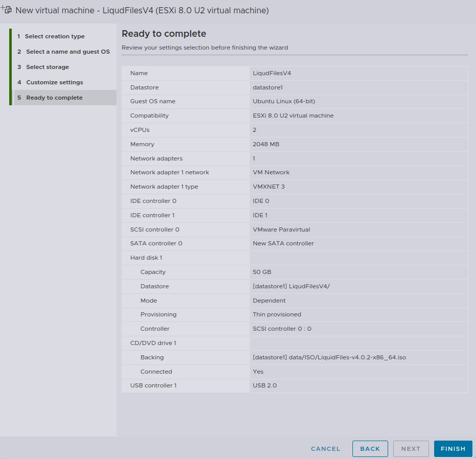Select the Network adapter 1 type VMXNET 3 row
This screenshot has height=459, width=476.
point(295,187)
